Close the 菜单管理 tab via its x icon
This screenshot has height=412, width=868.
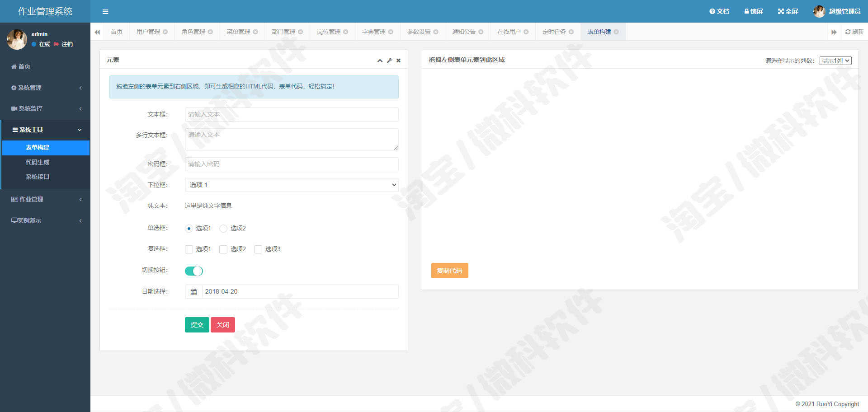point(255,32)
